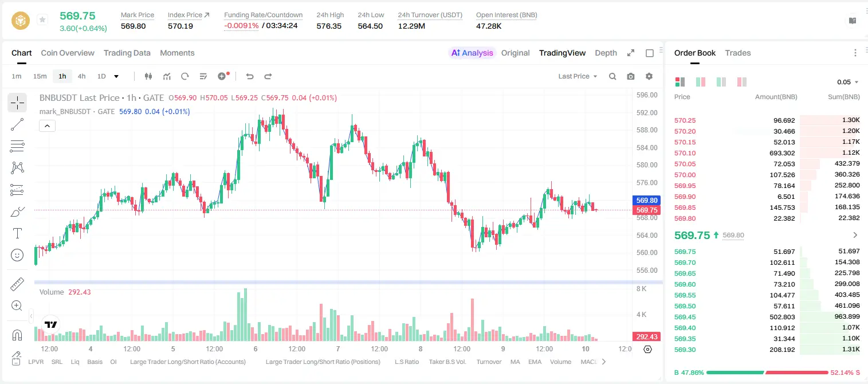The image size is (868, 384).
Task: Open chart settings gear icon
Action: 649,76
